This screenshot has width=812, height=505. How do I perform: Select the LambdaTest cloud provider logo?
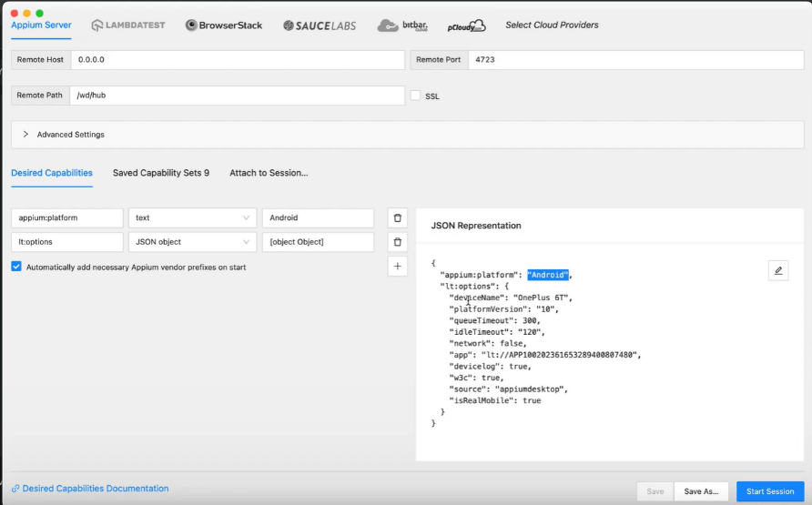coord(128,25)
